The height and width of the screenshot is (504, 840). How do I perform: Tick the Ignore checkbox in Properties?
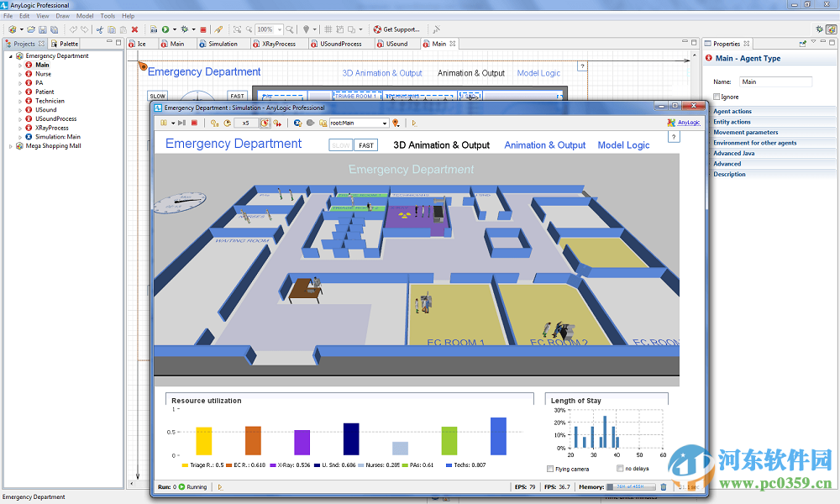pyautogui.click(x=716, y=97)
